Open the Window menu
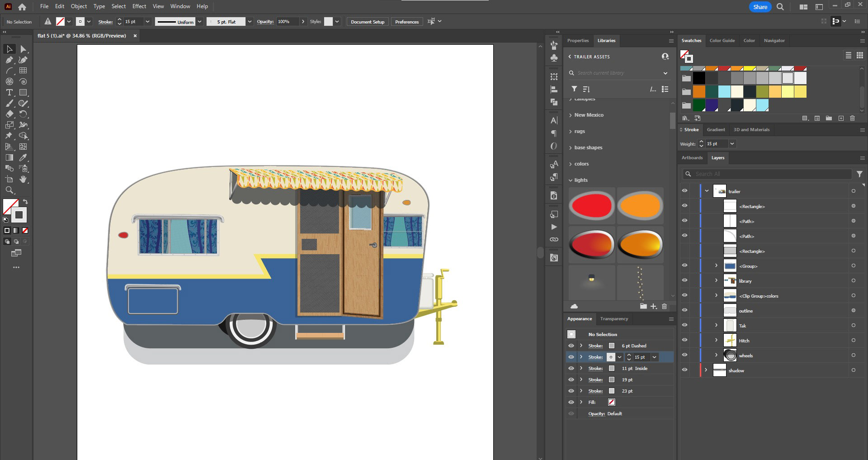The width and height of the screenshot is (868, 460). (x=180, y=6)
